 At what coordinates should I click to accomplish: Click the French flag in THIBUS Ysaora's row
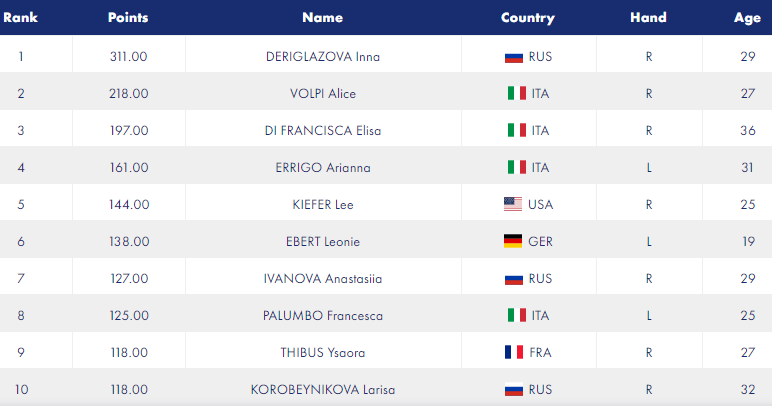[514, 352]
